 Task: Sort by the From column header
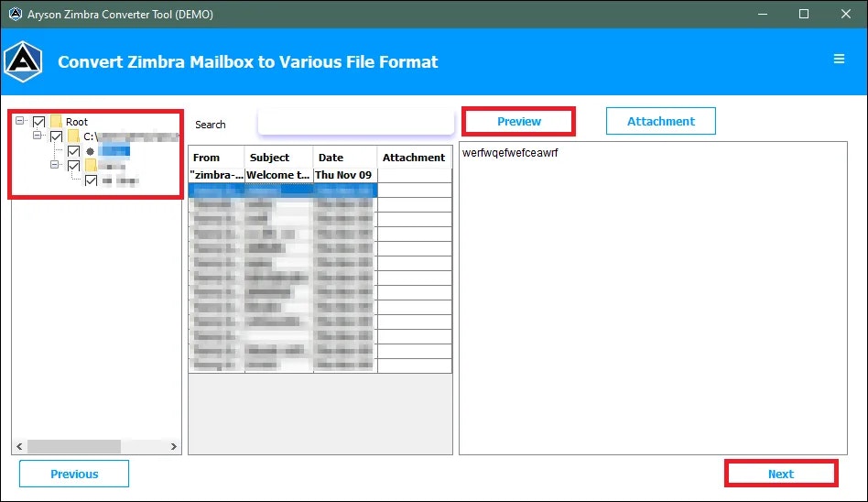pyautogui.click(x=216, y=158)
